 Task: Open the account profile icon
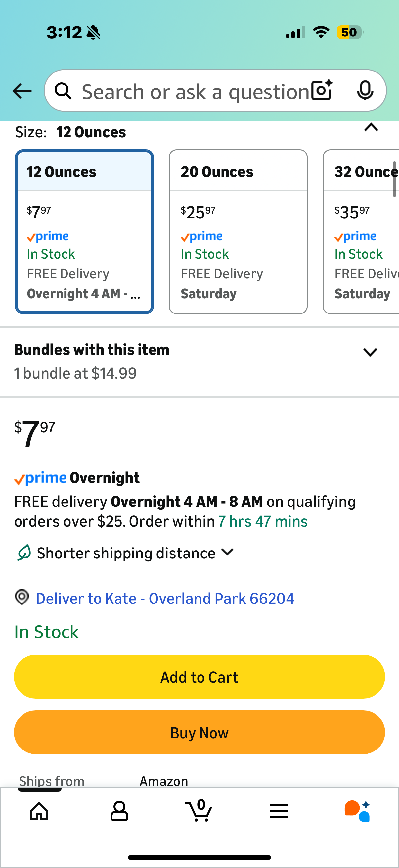119,811
